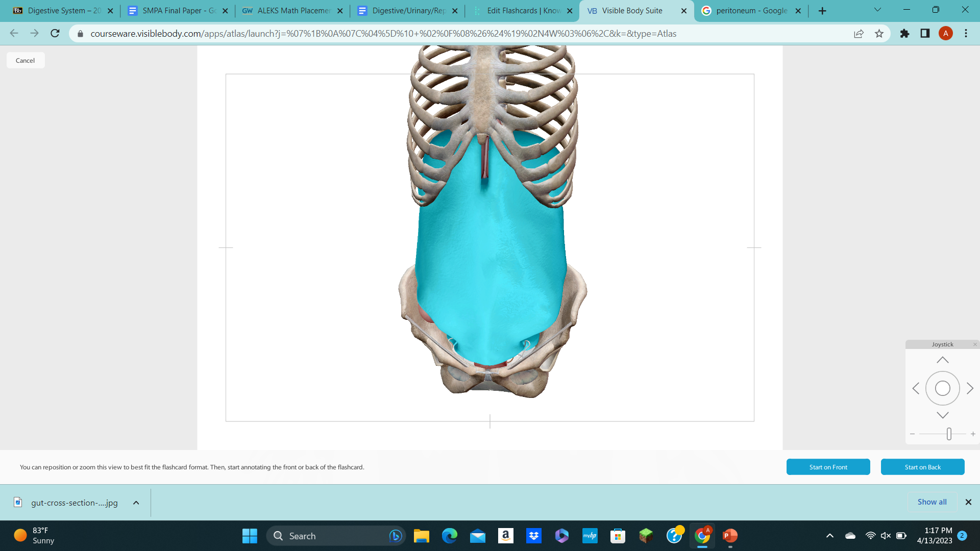Open the browser extensions puzzle icon

[904, 34]
